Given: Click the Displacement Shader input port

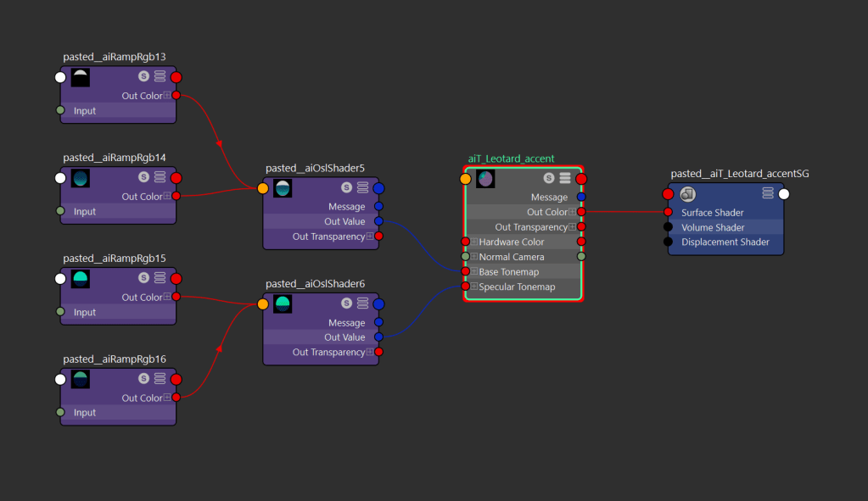Looking at the screenshot, I should [x=669, y=242].
